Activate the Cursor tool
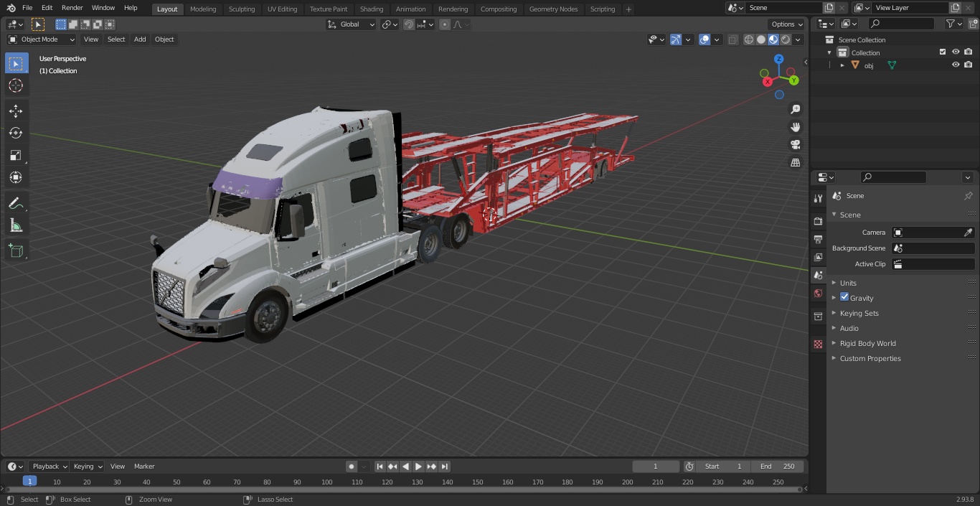980x506 pixels. pos(16,85)
